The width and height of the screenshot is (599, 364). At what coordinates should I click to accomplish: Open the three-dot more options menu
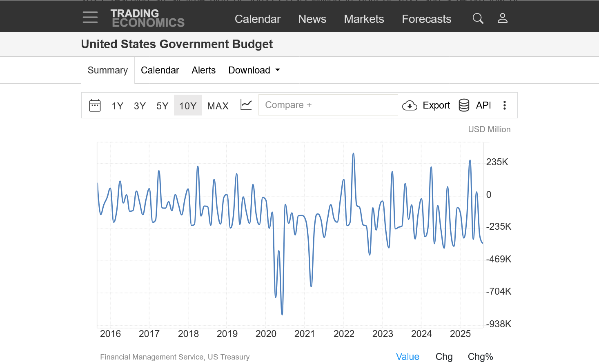click(505, 105)
